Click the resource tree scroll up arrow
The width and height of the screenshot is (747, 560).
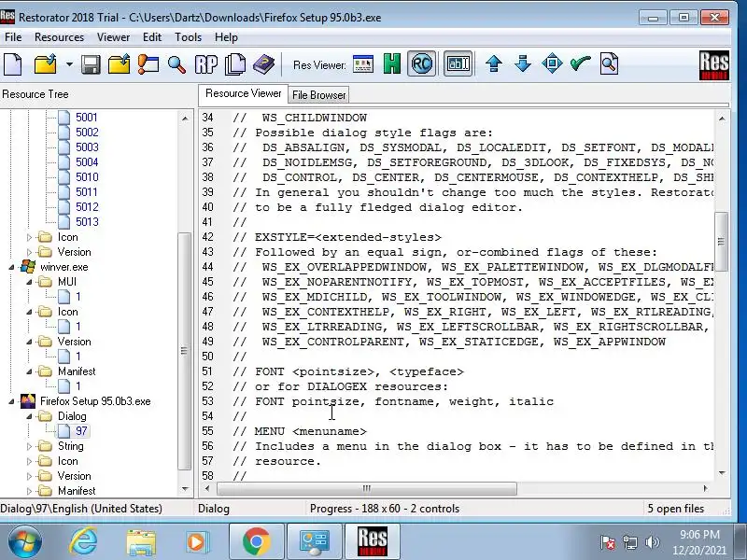tap(185, 118)
